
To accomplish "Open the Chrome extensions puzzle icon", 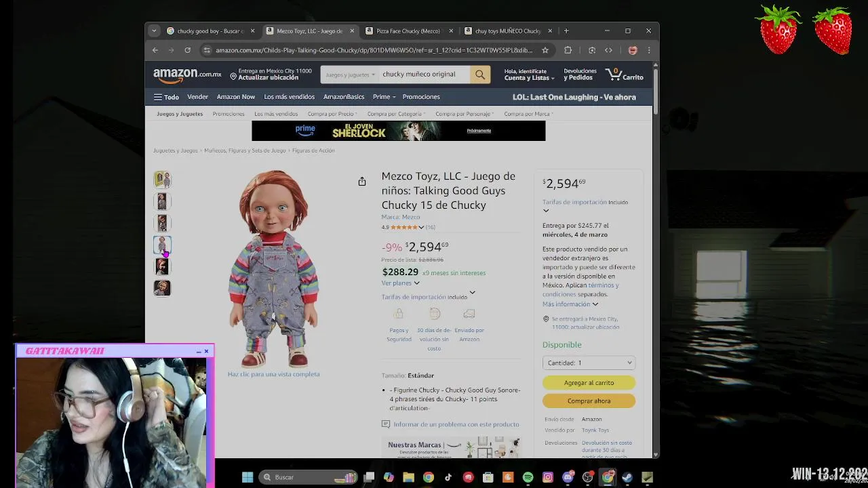I will click(568, 50).
